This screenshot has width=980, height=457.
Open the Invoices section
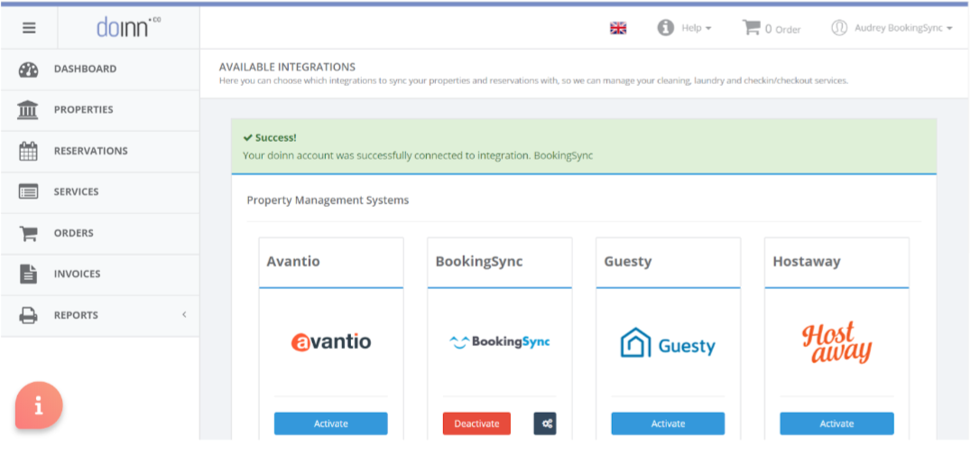coord(77,274)
